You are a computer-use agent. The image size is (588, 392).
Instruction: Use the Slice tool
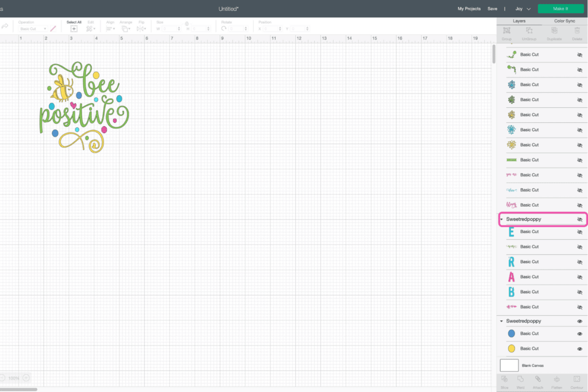point(504,379)
